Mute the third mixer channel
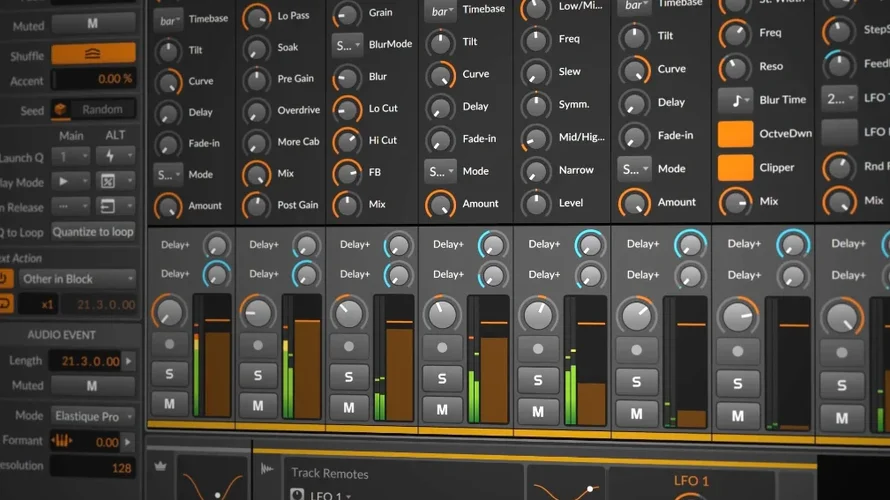Viewport: 890px width, 500px height. pyautogui.click(x=349, y=407)
